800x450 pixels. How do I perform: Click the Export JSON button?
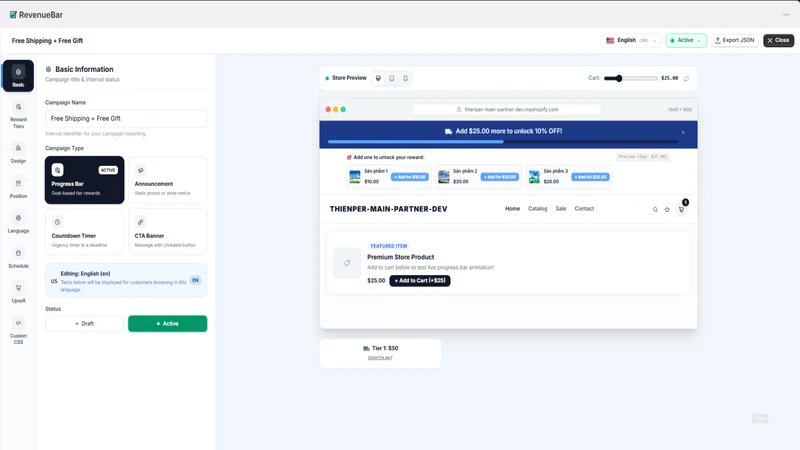tap(735, 40)
